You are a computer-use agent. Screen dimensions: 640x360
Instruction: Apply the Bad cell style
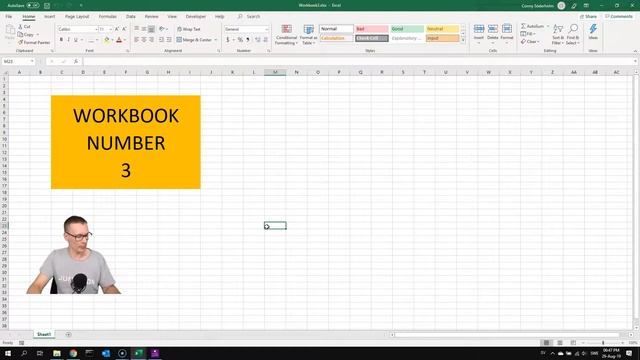click(x=371, y=29)
